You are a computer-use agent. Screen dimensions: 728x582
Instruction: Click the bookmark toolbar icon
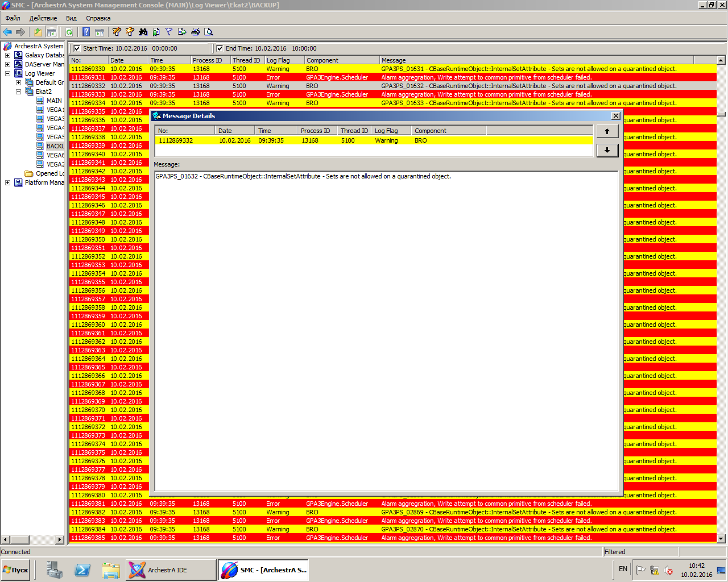coord(156,32)
